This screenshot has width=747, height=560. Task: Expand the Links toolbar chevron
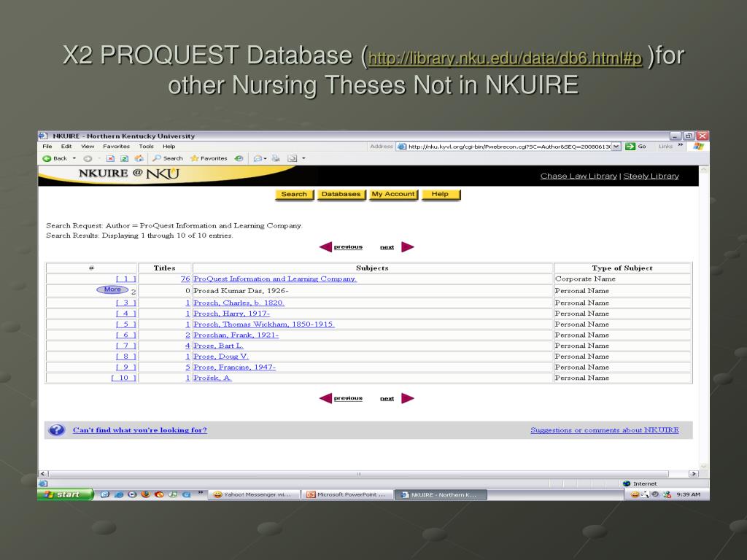coord(681,145)
